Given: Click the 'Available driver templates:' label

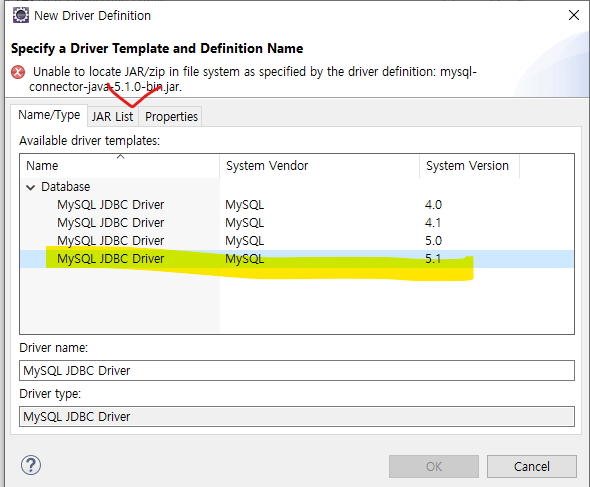Looking at the screenshot, I should click(90, 141).
